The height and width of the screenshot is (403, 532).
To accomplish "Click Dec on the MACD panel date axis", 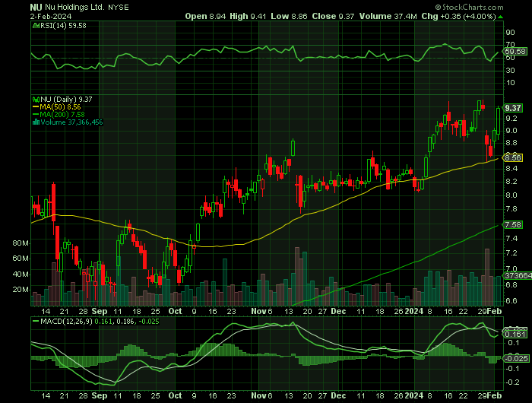I will 338,396.
